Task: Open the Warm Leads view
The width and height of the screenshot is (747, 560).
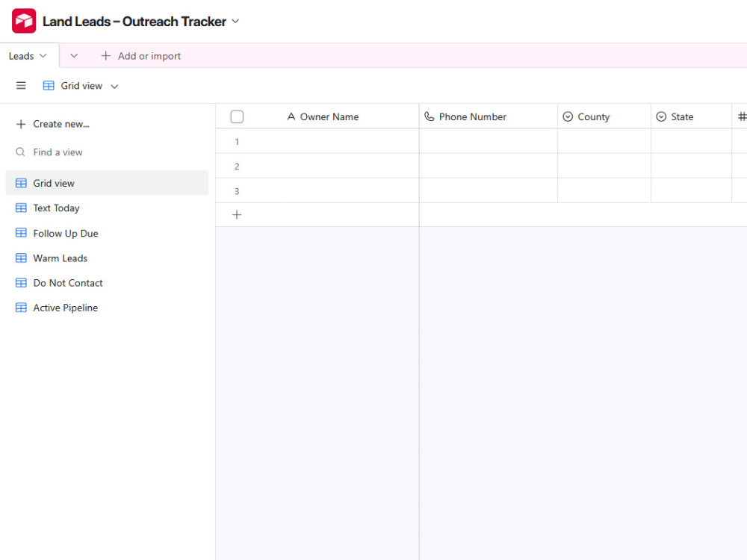Action: pos(107,258)
